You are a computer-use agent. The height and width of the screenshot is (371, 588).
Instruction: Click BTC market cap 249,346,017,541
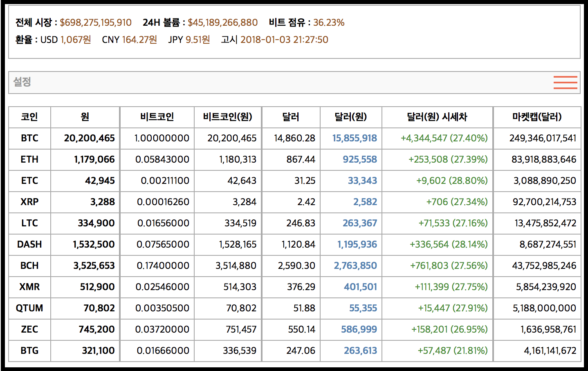click(543, 139)
